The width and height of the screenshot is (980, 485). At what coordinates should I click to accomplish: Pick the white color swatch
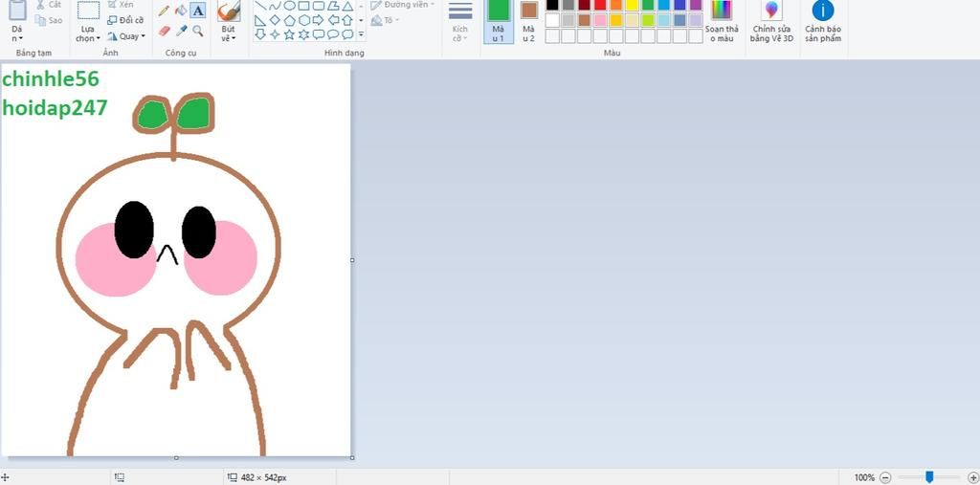(x=552, y=20)
